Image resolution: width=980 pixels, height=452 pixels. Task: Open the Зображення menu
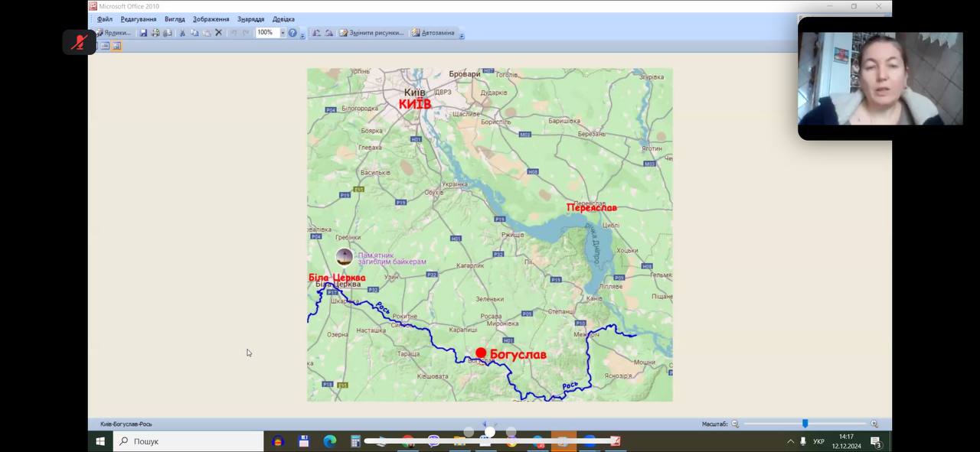pos(211,19)
